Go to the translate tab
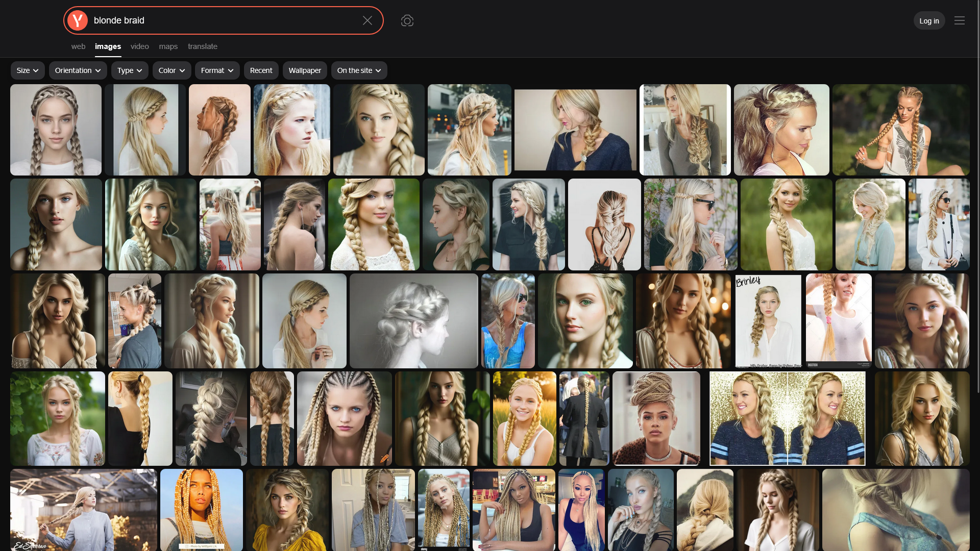This screenshot has width=980, height=551. pyautogui.click(x=202, y=46)
